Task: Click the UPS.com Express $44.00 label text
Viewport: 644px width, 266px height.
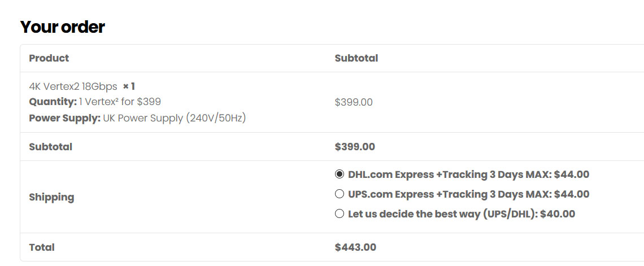Action: click(x=469, y=194)
